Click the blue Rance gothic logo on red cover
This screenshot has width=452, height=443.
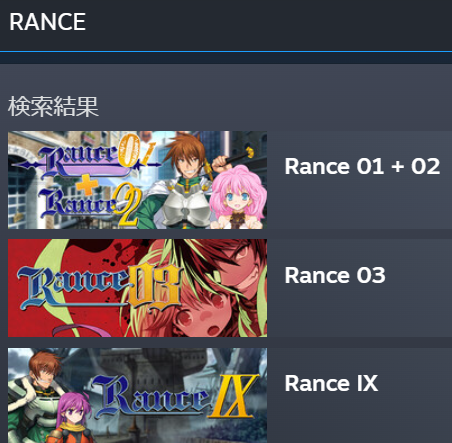coord(73,287)
